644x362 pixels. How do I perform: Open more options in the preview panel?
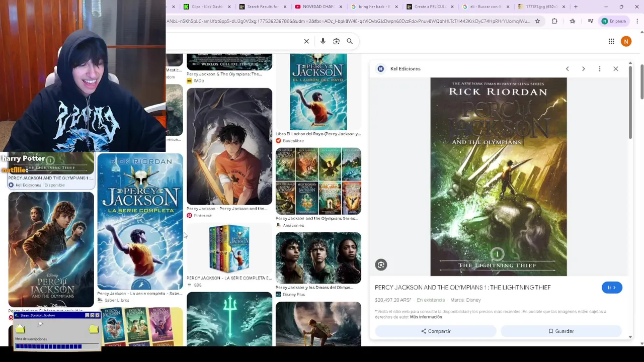pos(599,69)
